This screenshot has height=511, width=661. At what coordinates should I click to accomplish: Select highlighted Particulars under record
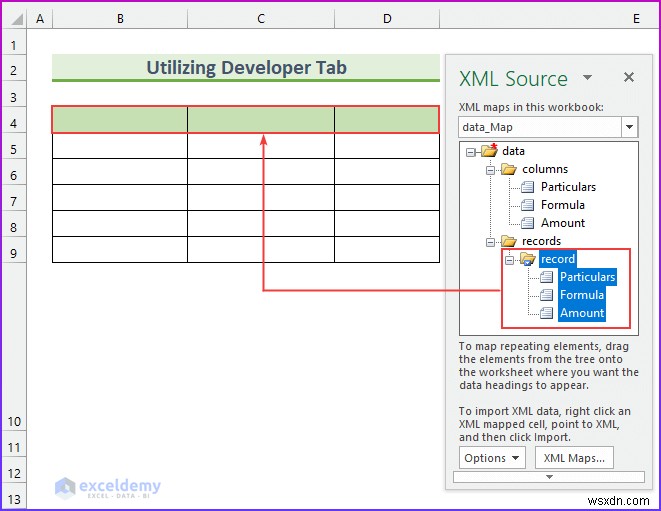pyautogui.click(x=588, y=277)
